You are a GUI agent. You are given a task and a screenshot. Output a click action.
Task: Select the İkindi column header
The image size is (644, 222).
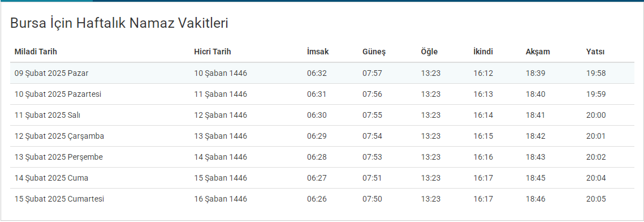(483, 52)
